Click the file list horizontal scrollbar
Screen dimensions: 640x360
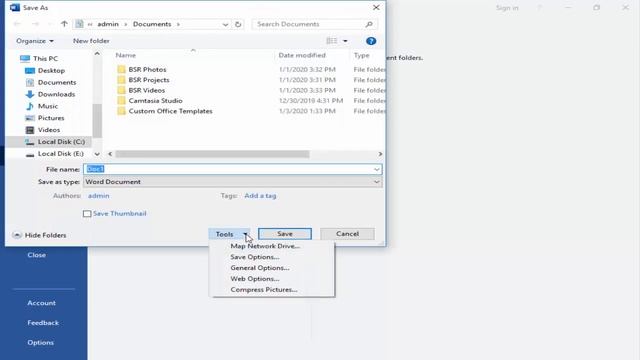point(212,154)
